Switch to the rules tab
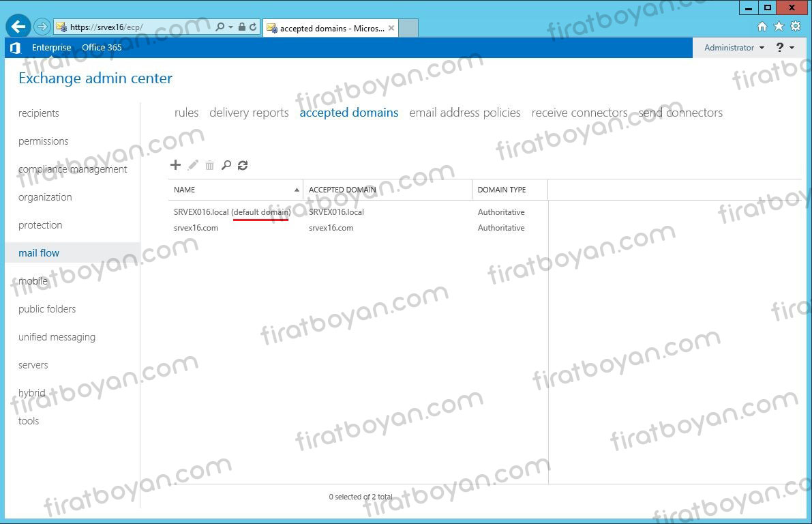The width and height of the screenshot is (812, 524). click(x=186, y=113)
